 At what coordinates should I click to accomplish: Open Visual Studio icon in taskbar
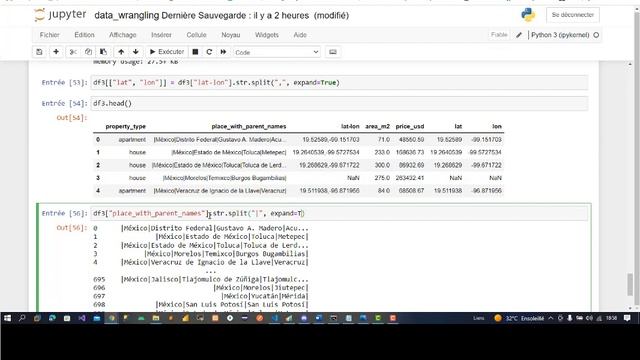click(x=82, y=318)
